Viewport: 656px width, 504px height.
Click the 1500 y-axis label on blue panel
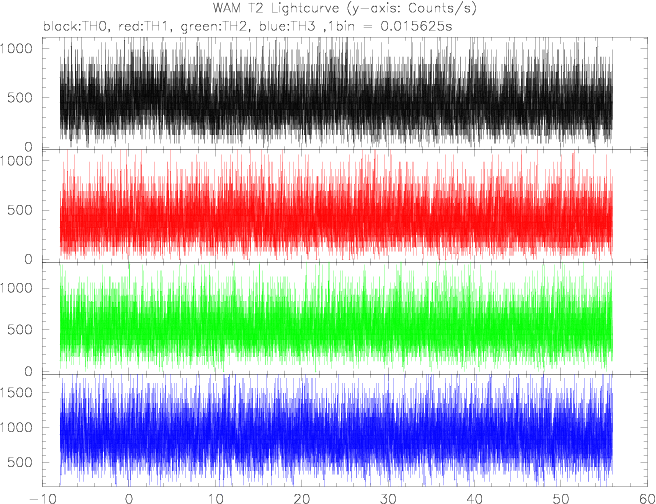coord(17,392)
